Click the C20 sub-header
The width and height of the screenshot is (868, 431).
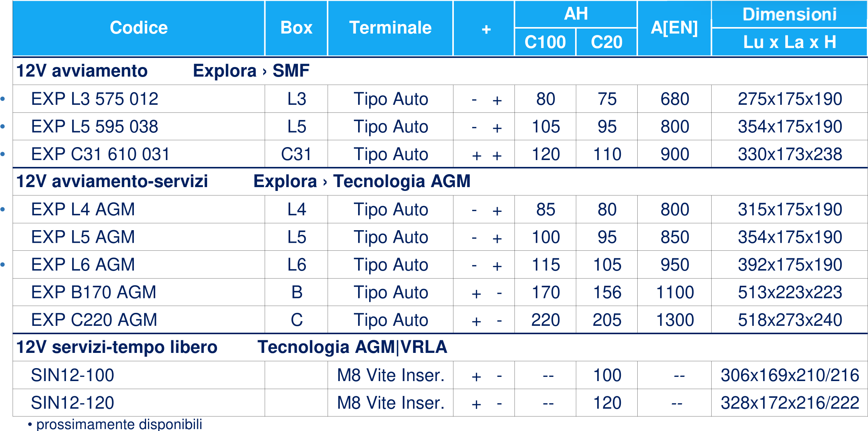click(x=607, y=42)
